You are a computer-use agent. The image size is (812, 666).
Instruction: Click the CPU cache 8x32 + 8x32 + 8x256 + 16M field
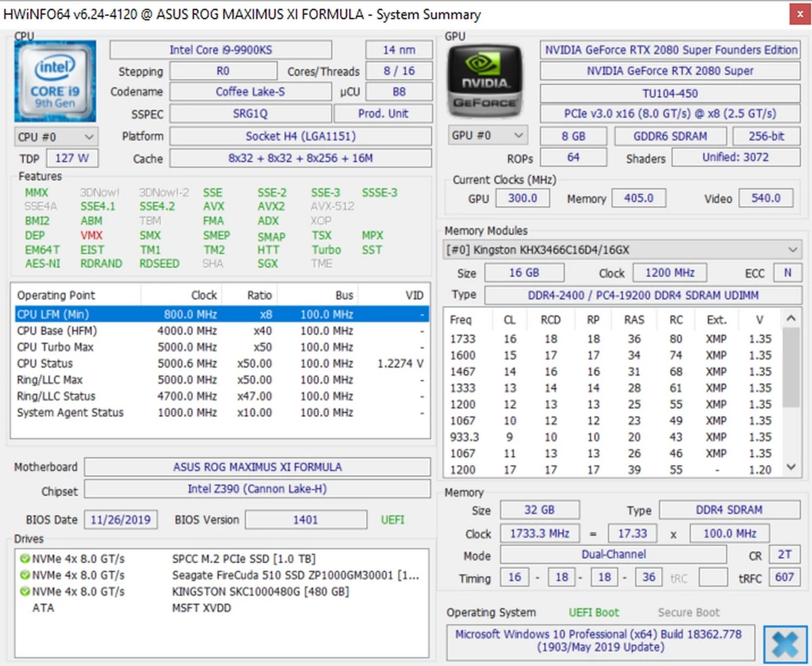[300, 159]
